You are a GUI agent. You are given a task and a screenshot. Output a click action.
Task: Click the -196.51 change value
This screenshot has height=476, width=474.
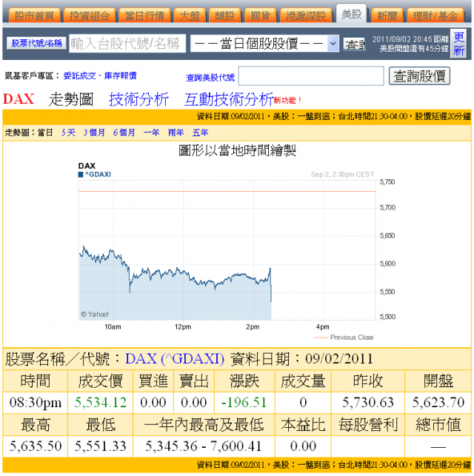[x=244, y=403]
